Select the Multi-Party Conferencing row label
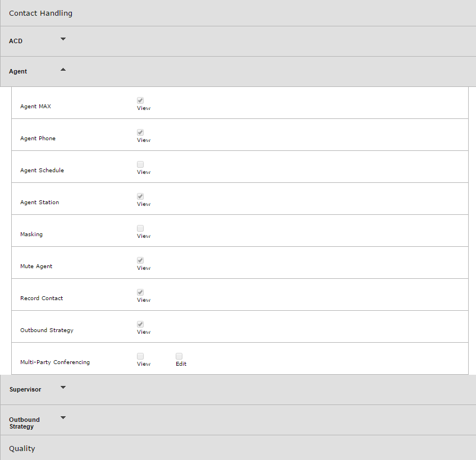The height and width of the screenshot is (460, 476). pos(55,362)
